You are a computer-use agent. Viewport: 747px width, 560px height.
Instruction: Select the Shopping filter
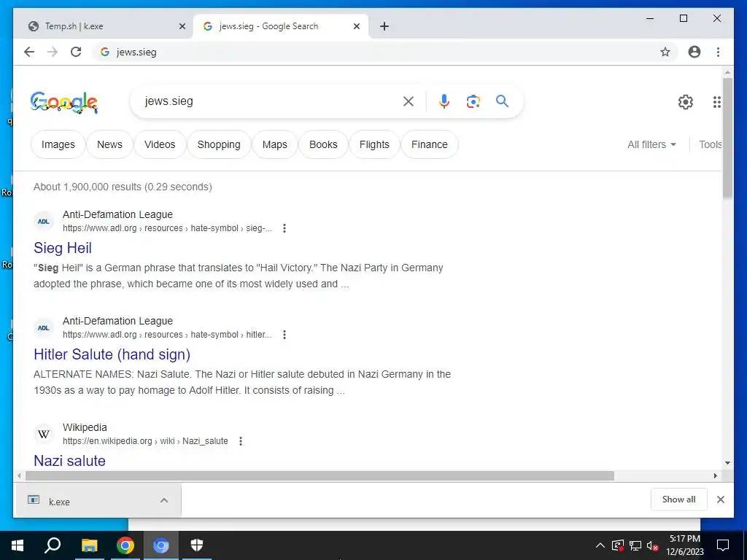pyautogui.click(x=219, y=144)
